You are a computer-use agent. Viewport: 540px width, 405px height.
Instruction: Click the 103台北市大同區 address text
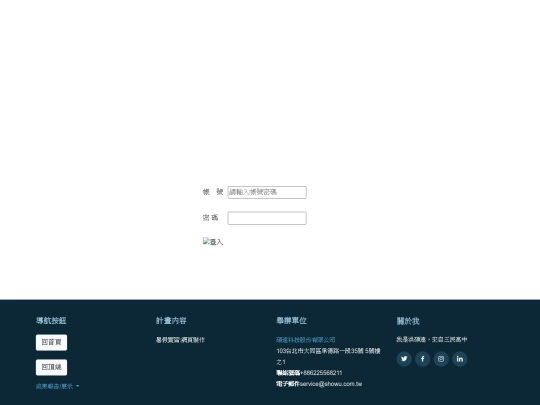click(x=328, y=356)
